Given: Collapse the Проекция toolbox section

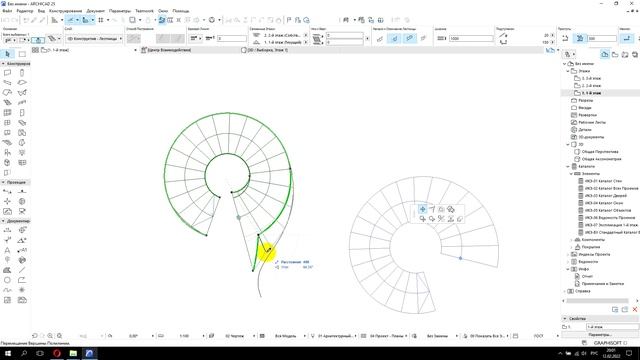Looking at the screenshot, I should [3, 182].
